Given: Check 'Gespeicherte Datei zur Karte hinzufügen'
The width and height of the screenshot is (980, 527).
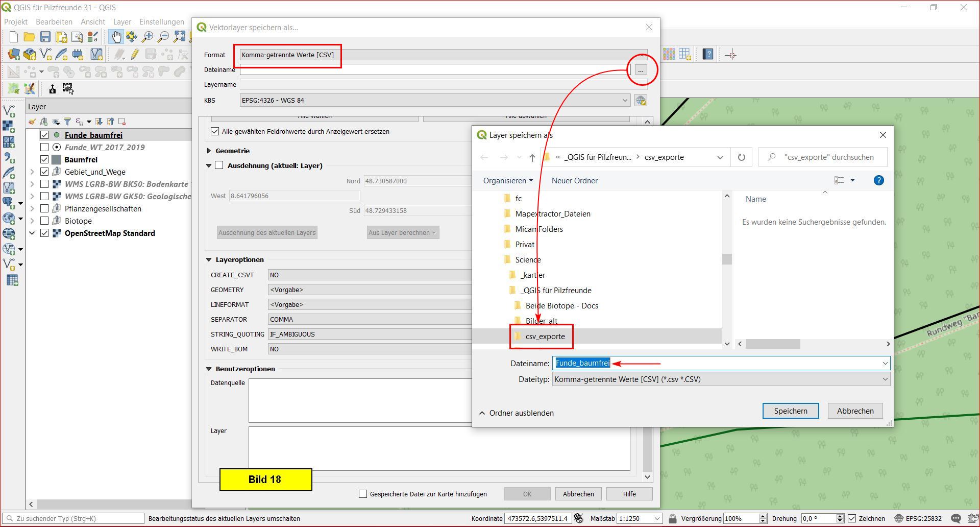Looking at the screenshot, I should [x=363, y=494].
